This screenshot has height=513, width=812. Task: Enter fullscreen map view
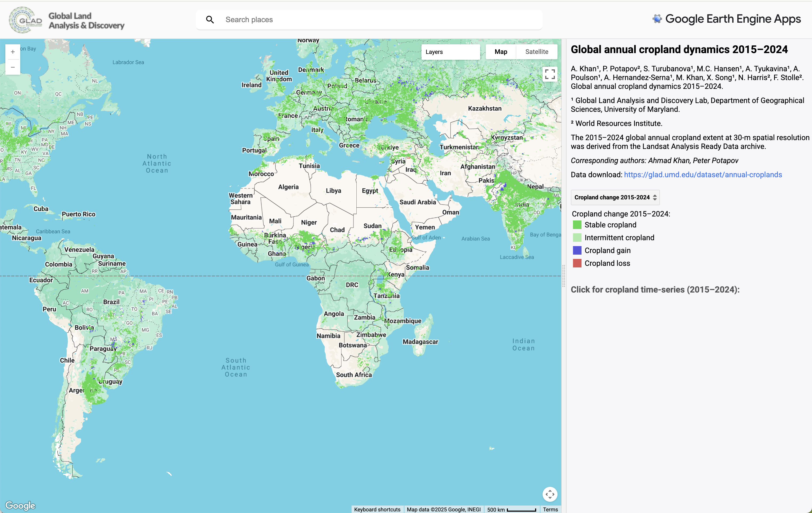pos(549,74)
